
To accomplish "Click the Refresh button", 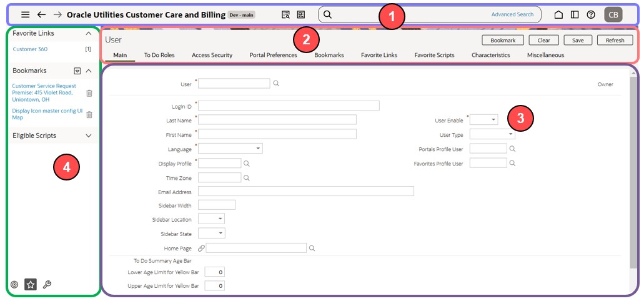I will (x=615, y=40).
